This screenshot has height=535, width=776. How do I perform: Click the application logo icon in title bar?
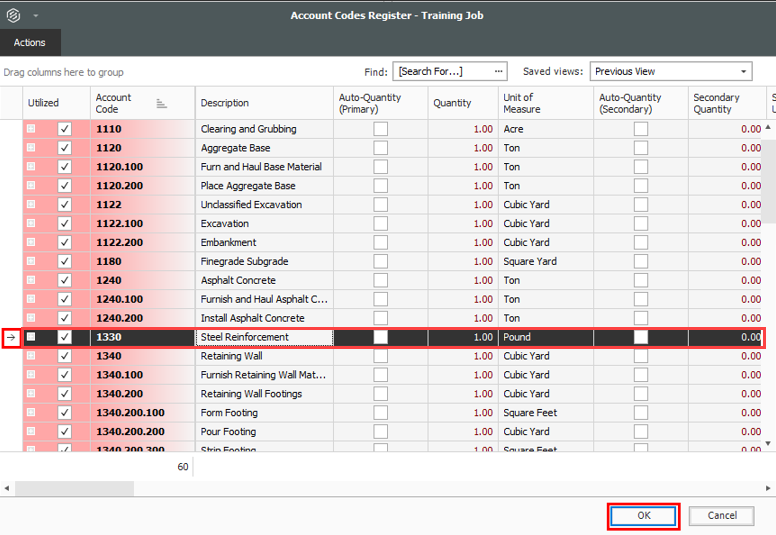[13, 15]
